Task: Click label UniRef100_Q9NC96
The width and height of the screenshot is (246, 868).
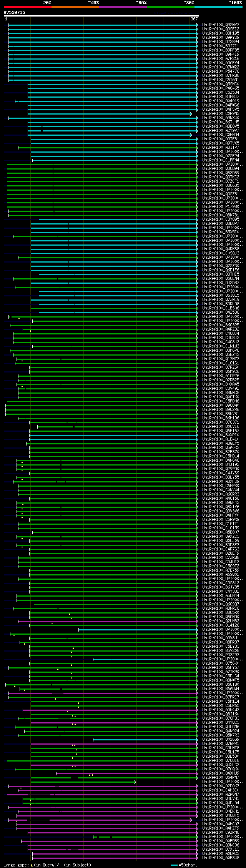Action: click(x=221, y=845)
